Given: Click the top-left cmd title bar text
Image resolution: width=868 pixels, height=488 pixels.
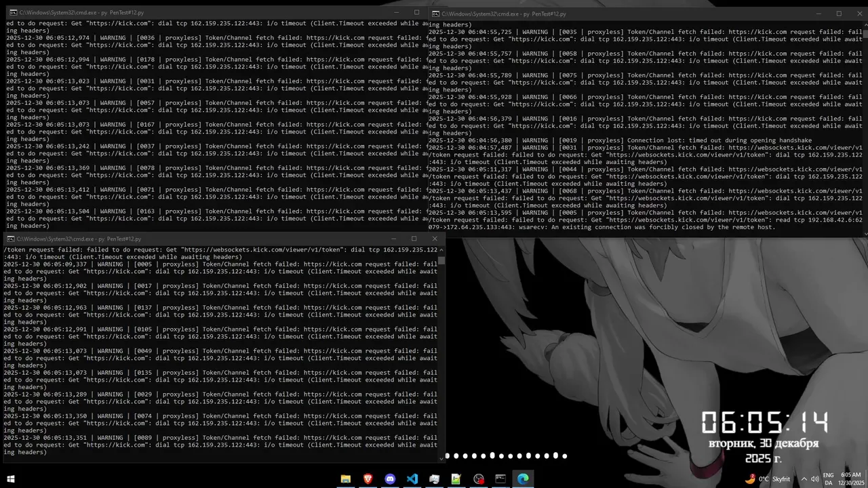Looking at the screenshot, I should [x=80, y=13].
